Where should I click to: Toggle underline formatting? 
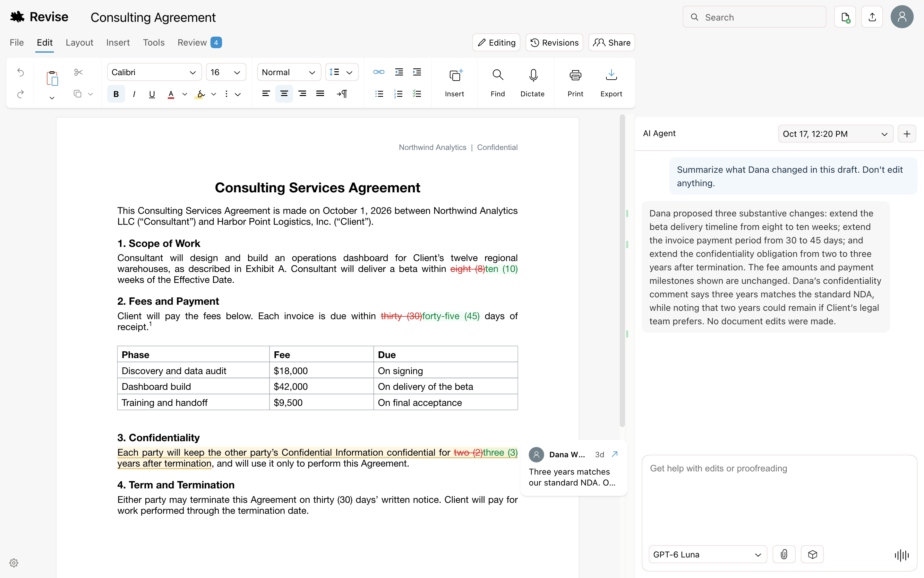tap(152, 94)
